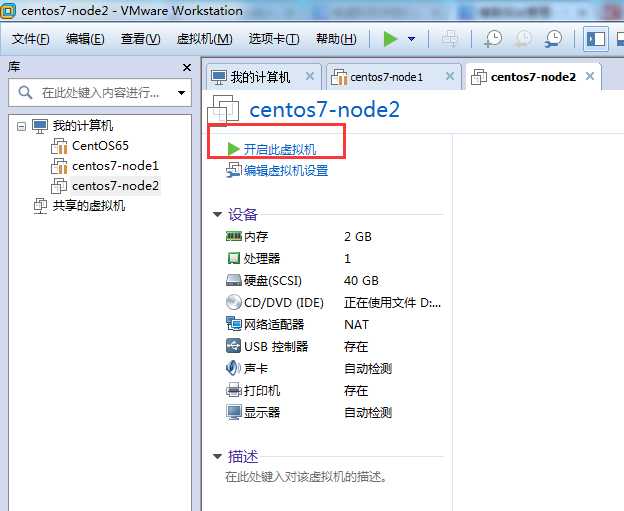Close the 库 library panel

pyautogui.click(x=187, y=68)
